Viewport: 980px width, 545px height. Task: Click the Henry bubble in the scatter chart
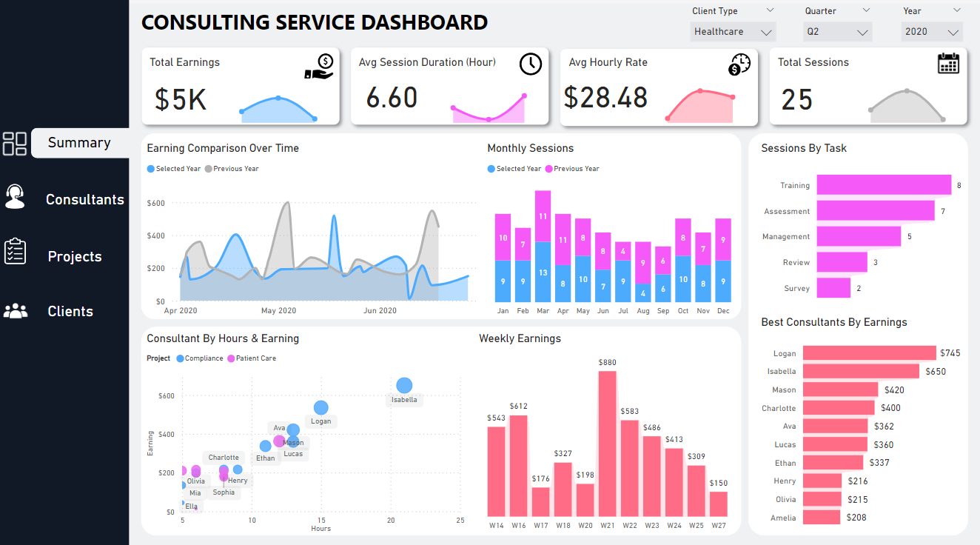click(238, 469)
